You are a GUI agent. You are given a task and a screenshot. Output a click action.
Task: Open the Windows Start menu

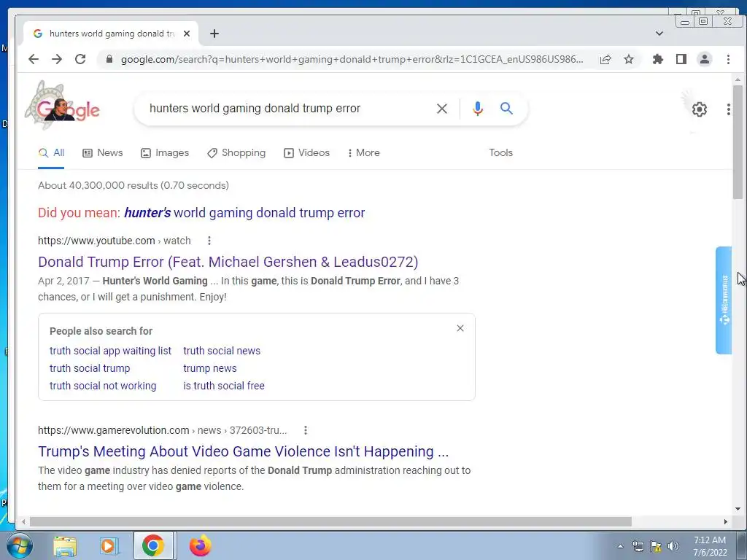point(19,545)
